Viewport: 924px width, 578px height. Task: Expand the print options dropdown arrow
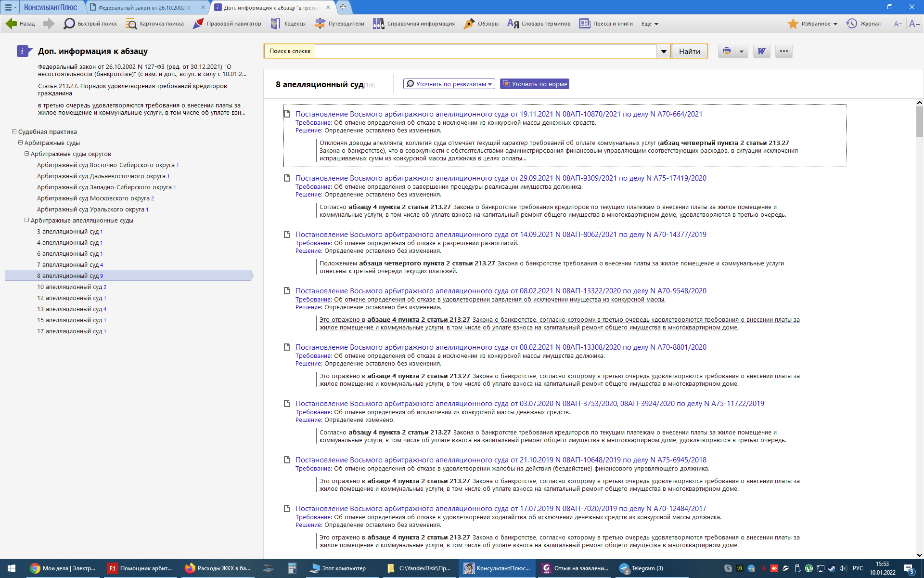tap(742, 51)
